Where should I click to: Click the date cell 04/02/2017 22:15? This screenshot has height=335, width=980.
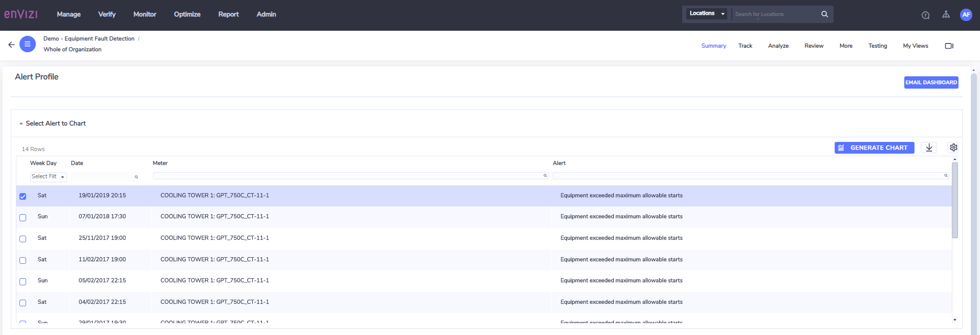102,302
